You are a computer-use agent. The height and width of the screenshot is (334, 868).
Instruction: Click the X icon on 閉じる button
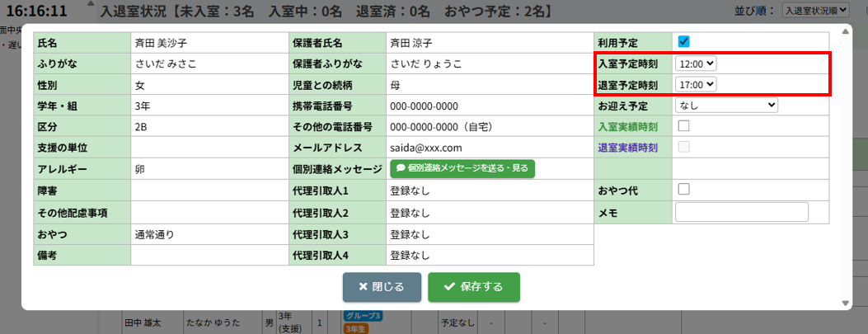click(x=363, y=287)
